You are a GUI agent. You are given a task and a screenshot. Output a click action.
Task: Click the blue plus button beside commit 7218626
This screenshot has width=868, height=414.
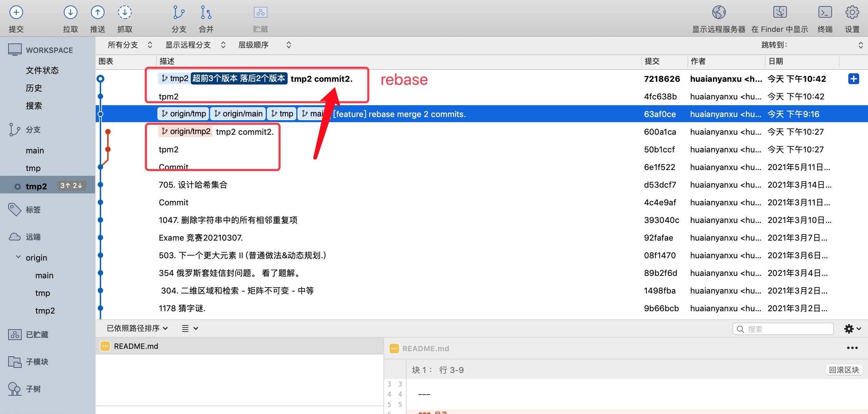pos(853,78)
